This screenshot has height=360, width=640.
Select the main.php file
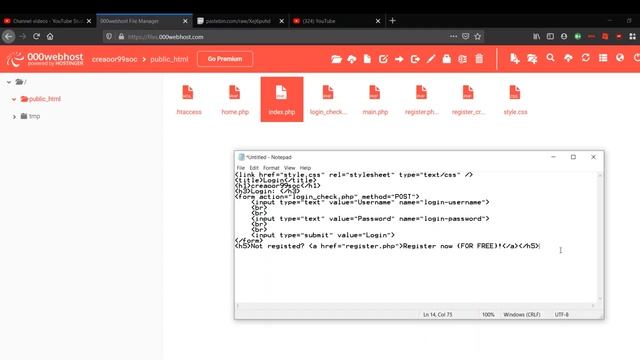point(375,100)
